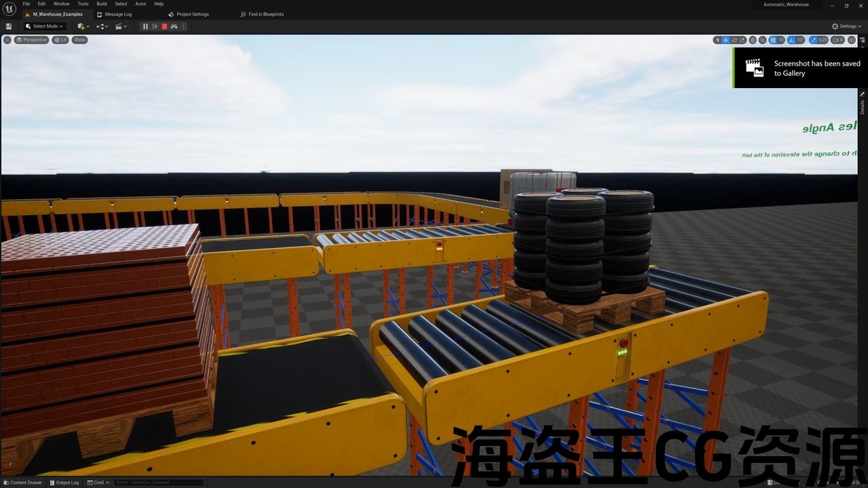Click the Lit view mode button
This screenshot has width=868, height=488.
[x=60, y=40]
